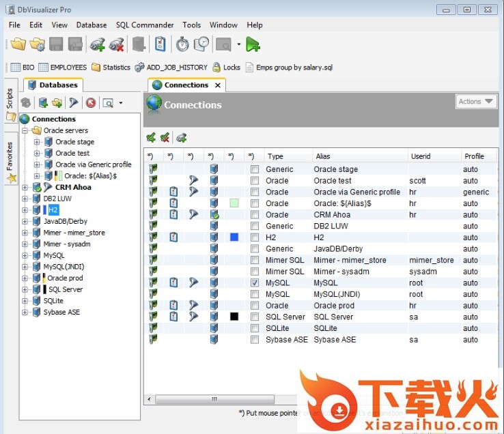Open the Locks bookmark
Viewport: 504px width, 434px height.
pos(226,68)
